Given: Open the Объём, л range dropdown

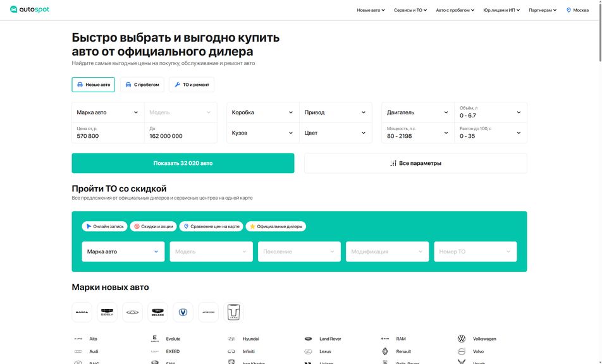Looking at the screenshot, I should coord(491,112).
